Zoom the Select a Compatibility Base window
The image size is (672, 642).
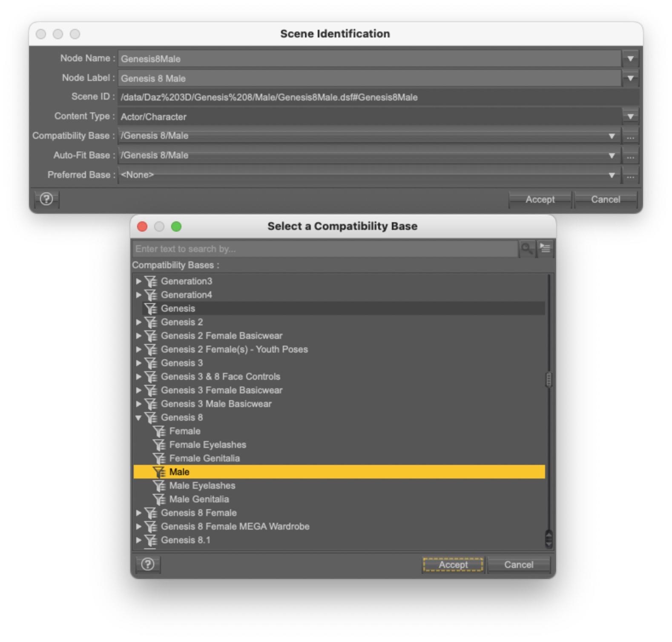(x=176, y=226)
